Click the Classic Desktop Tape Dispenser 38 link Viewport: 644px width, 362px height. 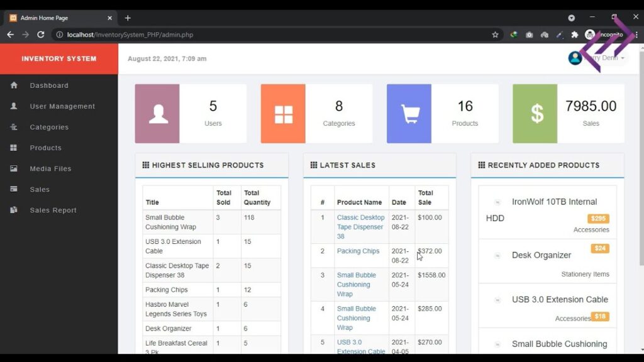[360, 227]
